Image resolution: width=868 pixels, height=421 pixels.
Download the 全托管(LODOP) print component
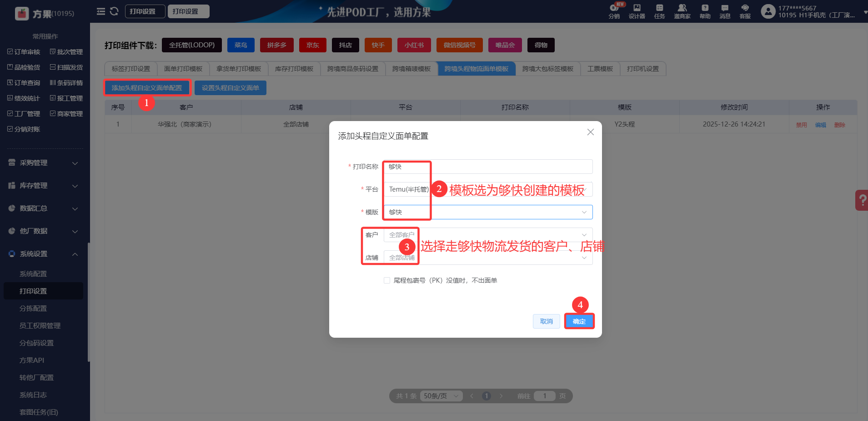192,45
